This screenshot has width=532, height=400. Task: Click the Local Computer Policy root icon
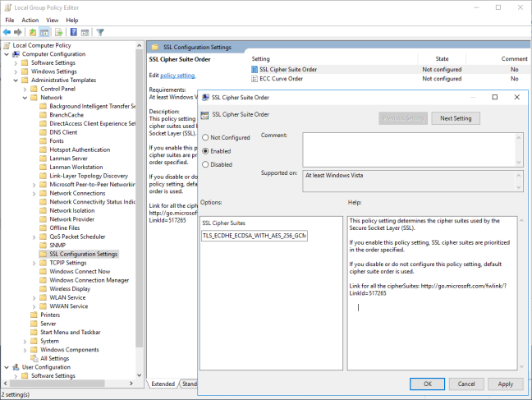[7, 45]
